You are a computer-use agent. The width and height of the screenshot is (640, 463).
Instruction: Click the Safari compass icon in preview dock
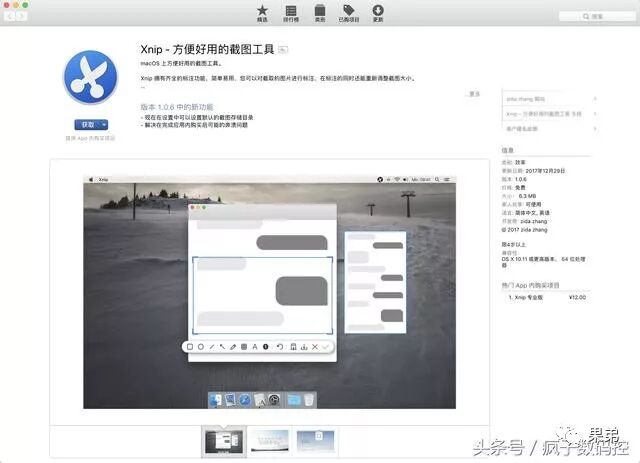coord(245,400)
